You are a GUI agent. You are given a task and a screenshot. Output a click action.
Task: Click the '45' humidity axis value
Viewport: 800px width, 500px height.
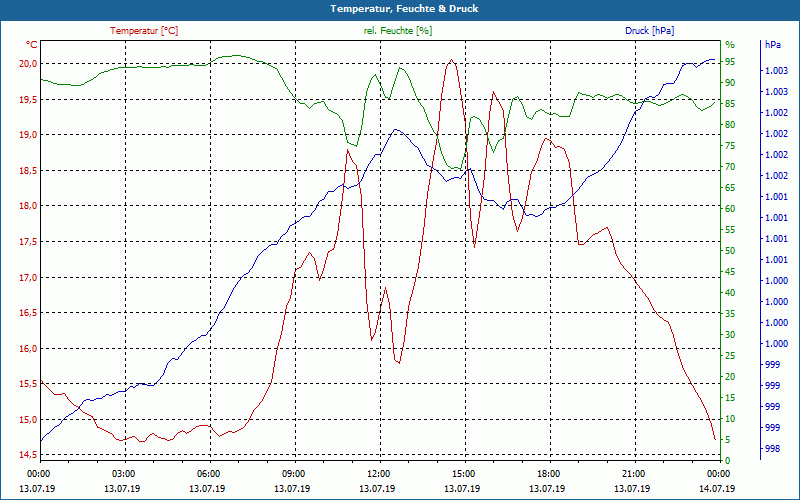(730, 272)
